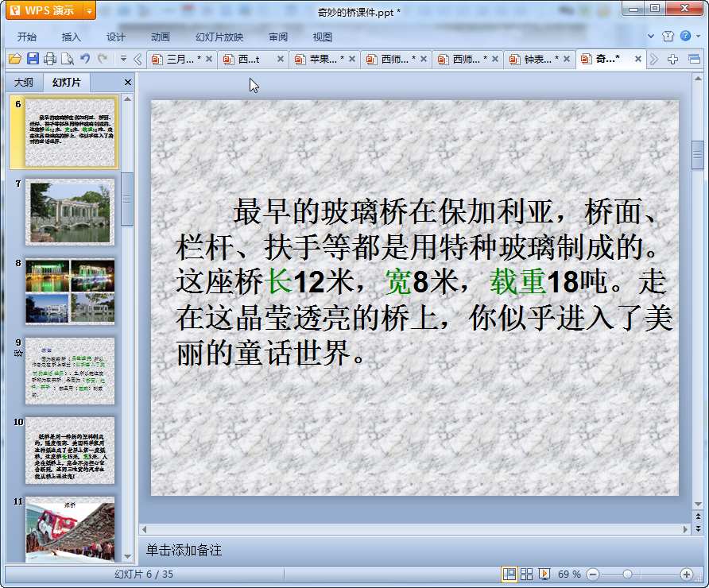Click the Save icon in the quick toolbar
709x588 pixels.
[33, 59]
